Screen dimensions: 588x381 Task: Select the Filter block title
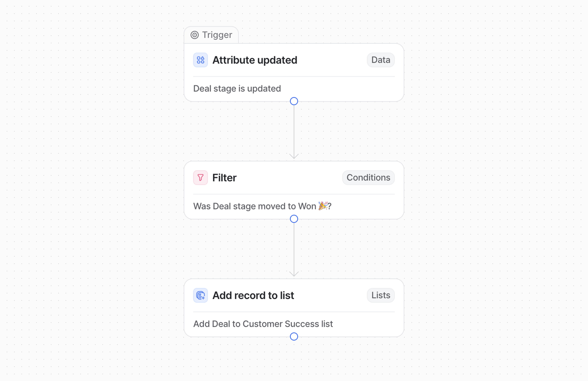(x=224, y=177)
